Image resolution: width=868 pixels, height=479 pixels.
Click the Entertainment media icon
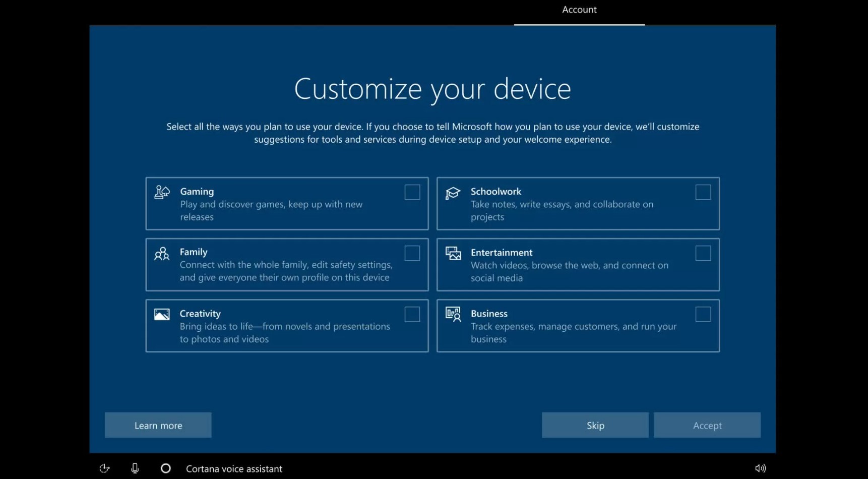[453, 253]
